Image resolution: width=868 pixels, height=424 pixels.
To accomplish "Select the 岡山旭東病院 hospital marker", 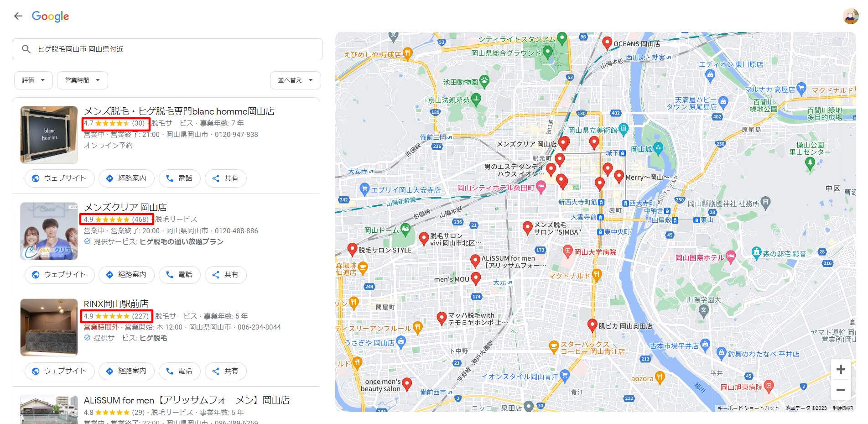I will point(769,386).
